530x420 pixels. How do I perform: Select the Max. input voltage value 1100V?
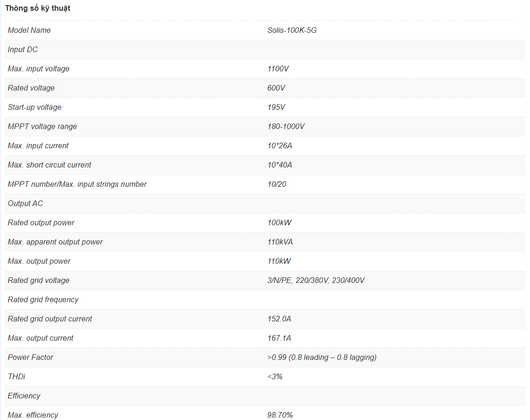point(278,69)
